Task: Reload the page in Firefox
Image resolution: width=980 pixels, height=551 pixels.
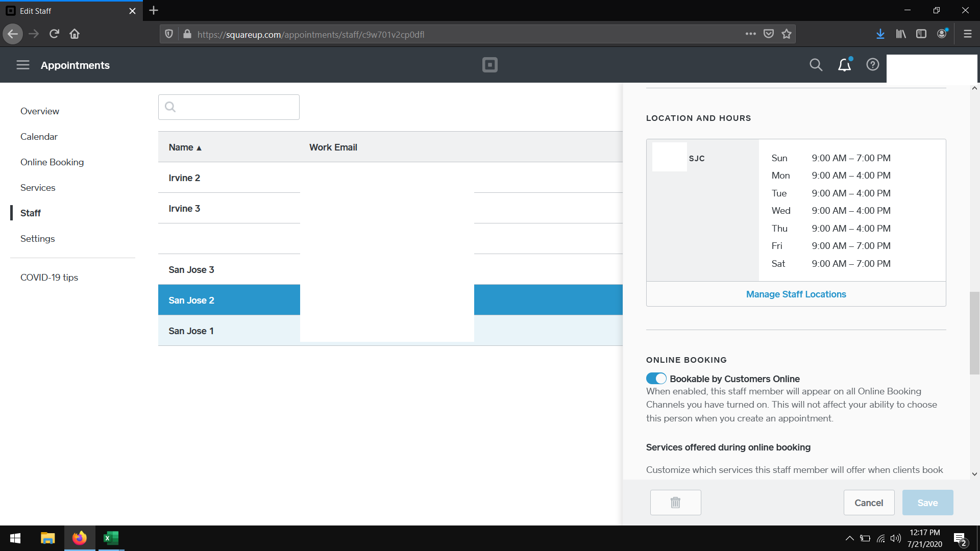Action: pos(54,34)
